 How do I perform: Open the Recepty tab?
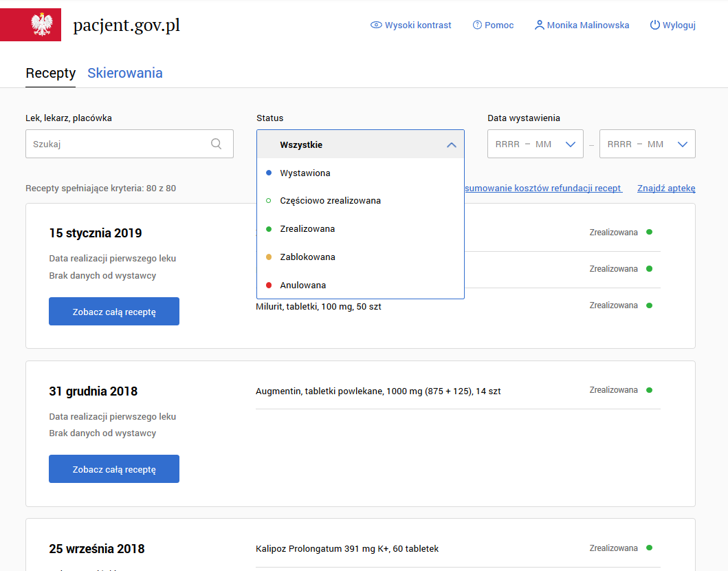point(50,73)
